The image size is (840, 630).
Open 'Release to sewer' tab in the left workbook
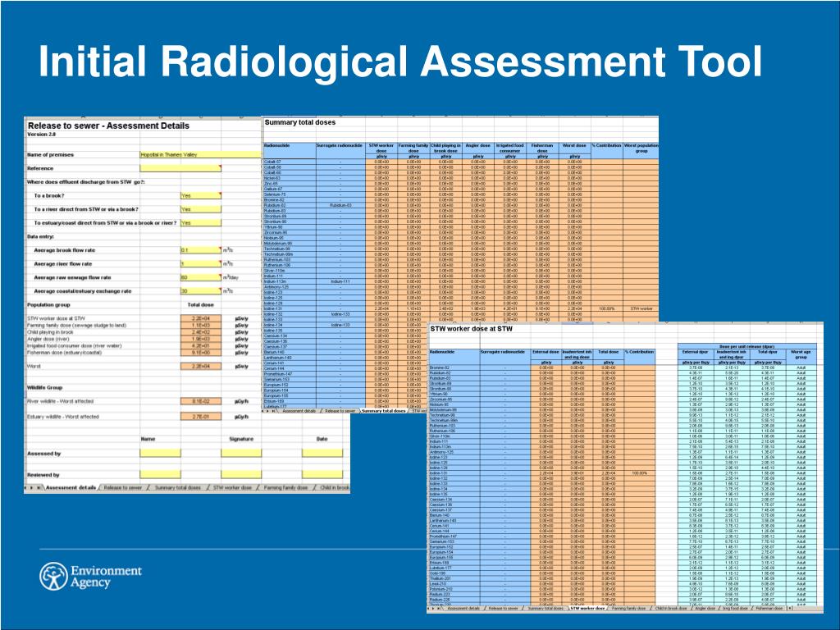pos(123,487)
